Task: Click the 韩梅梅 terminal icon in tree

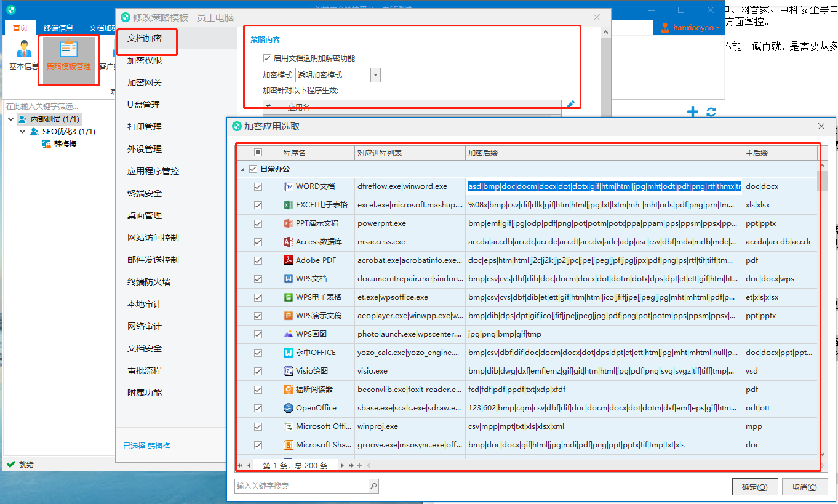Action: (x=46, y=144)
